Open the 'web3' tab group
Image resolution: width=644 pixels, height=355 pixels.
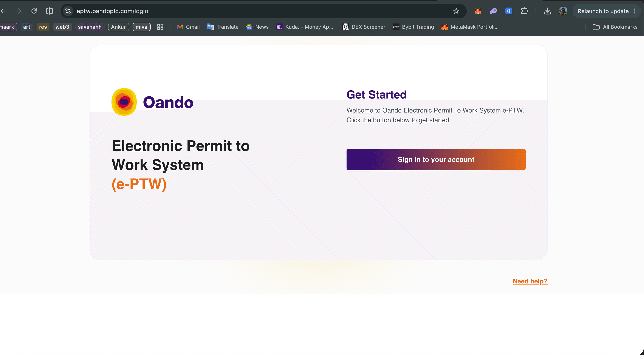(x=62, y=27)
